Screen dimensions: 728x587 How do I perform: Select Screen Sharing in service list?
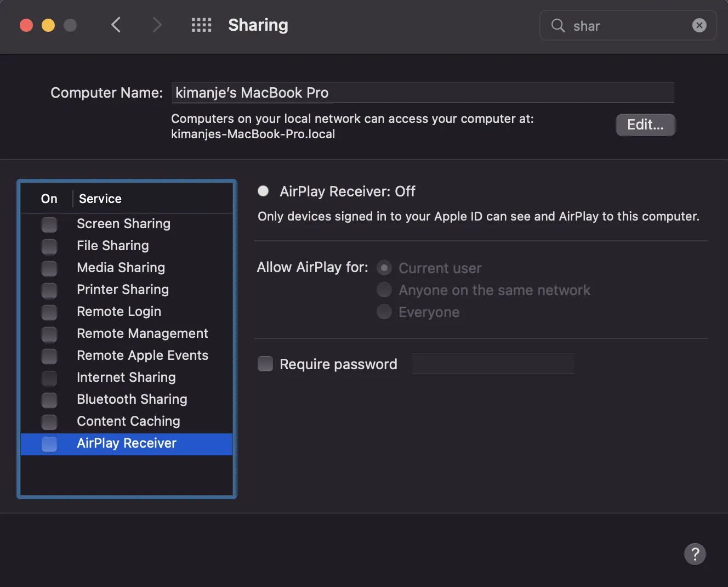(127, 224)
